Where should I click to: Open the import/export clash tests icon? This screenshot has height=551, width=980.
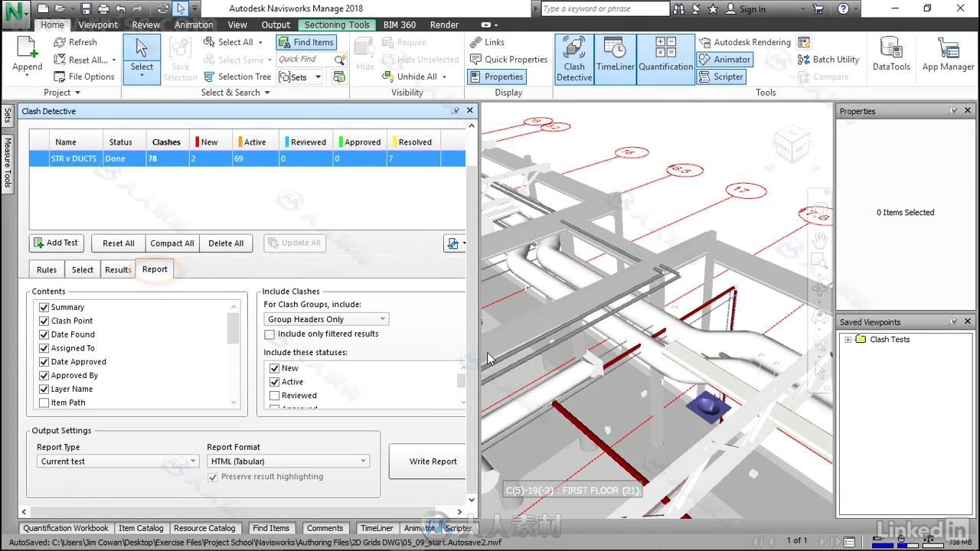[452, 243]
